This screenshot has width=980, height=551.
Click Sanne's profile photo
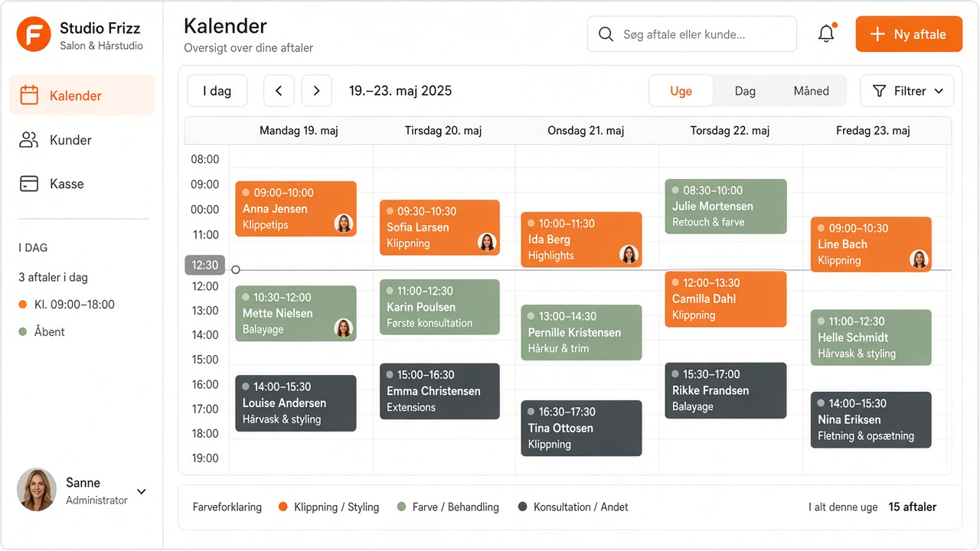coord(37,490)
